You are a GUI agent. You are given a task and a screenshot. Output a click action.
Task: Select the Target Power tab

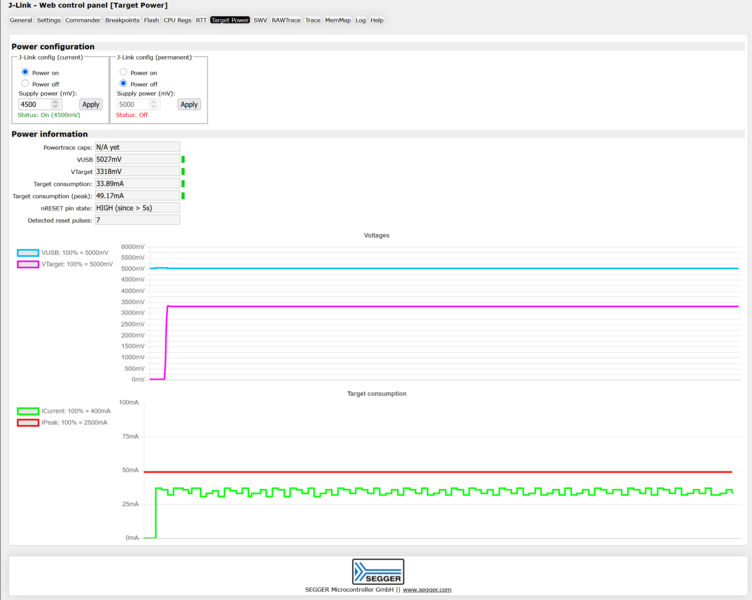tap(230, 20)
